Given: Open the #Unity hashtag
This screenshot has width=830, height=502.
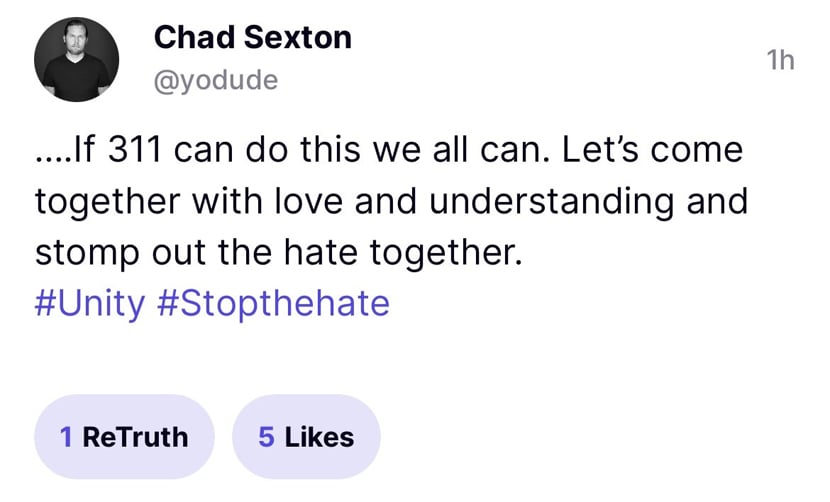Looking at the screenshot, I should (x=89, y=303).
